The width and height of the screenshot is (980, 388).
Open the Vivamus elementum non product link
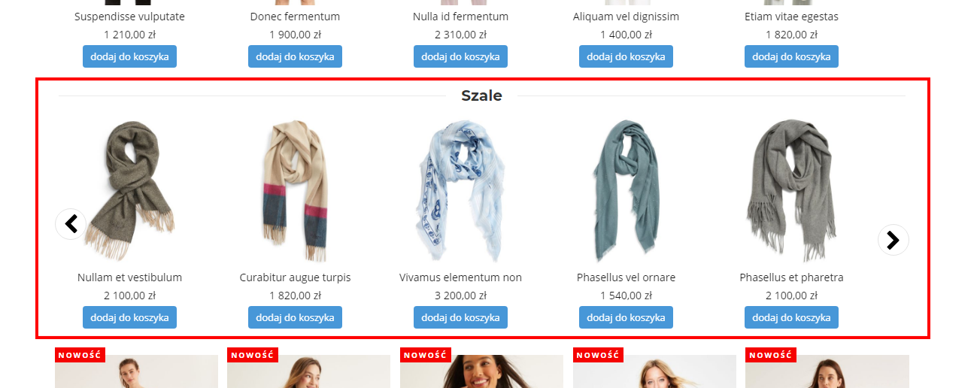click(x=460, y=277)
